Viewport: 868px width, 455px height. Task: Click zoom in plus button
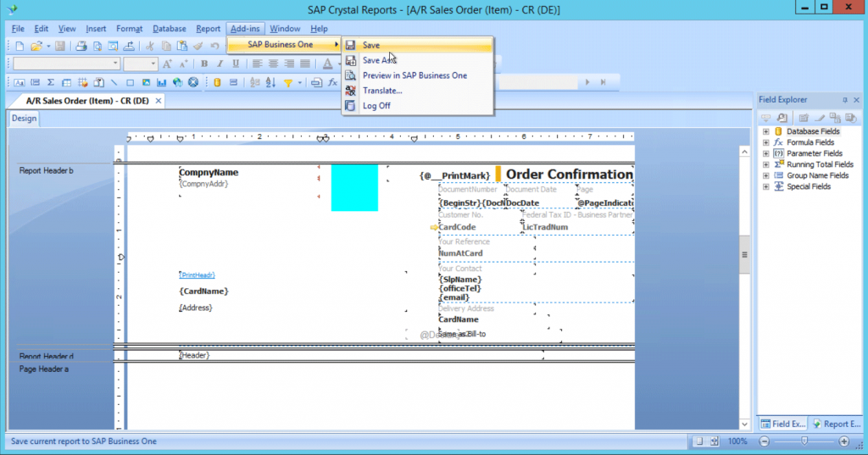point(844,441)
